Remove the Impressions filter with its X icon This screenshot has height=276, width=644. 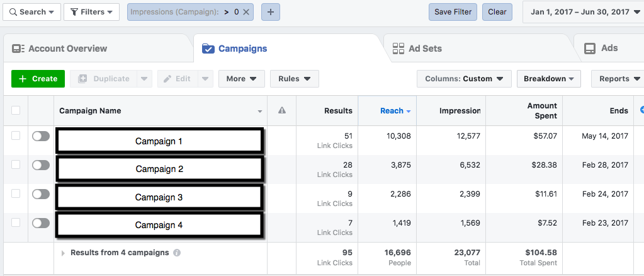[x=246, y=12]
